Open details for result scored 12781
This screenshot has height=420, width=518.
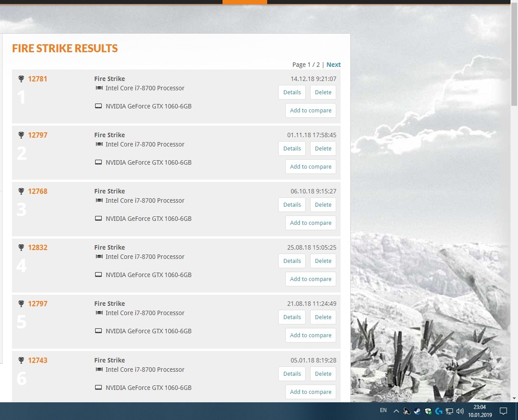(292, 92)
